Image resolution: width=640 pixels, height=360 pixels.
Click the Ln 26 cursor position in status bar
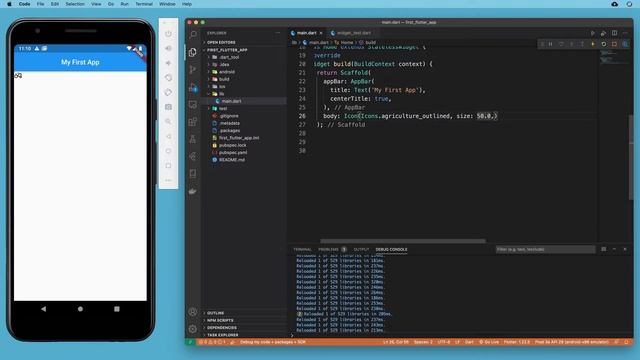(396, 342)
